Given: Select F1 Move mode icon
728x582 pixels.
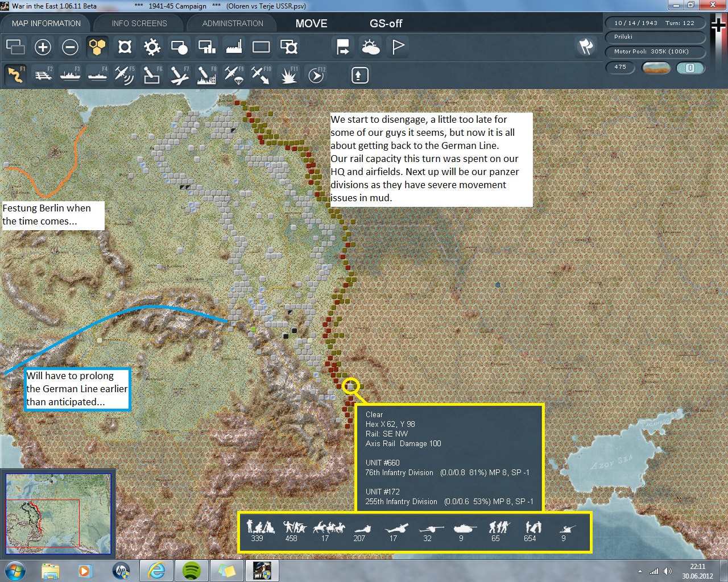Looking at the screenshot, I should click(x=15, y=75).
